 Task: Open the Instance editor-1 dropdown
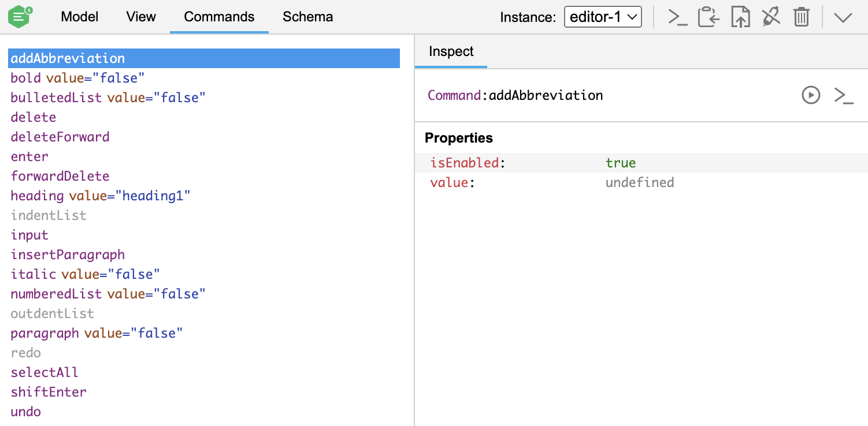(x=603, y=17)
